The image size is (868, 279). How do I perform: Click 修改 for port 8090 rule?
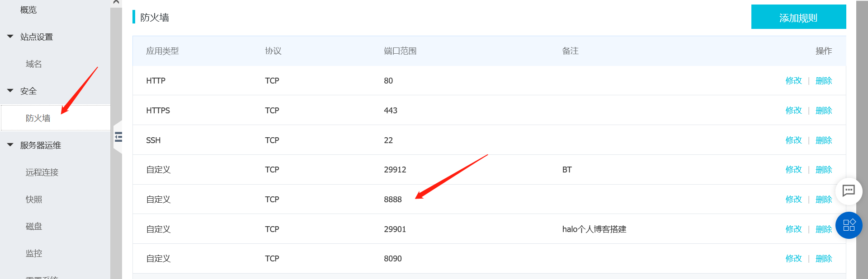(793, 259)
